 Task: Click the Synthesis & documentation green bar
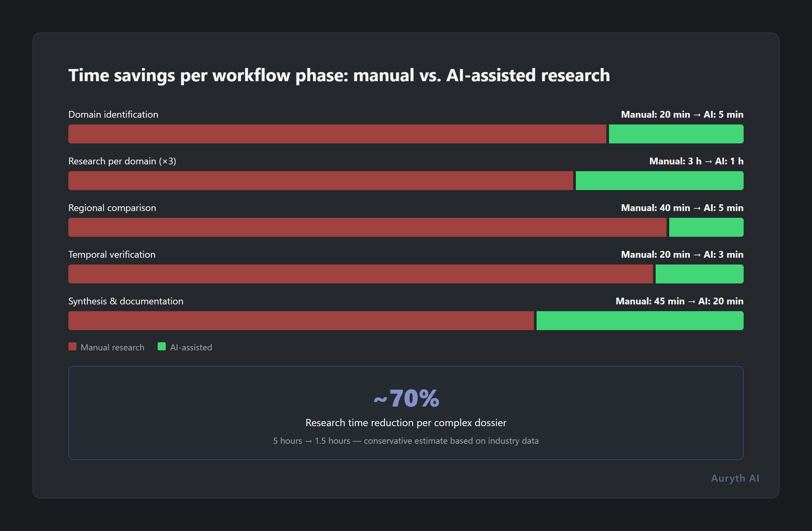point(640,321)
